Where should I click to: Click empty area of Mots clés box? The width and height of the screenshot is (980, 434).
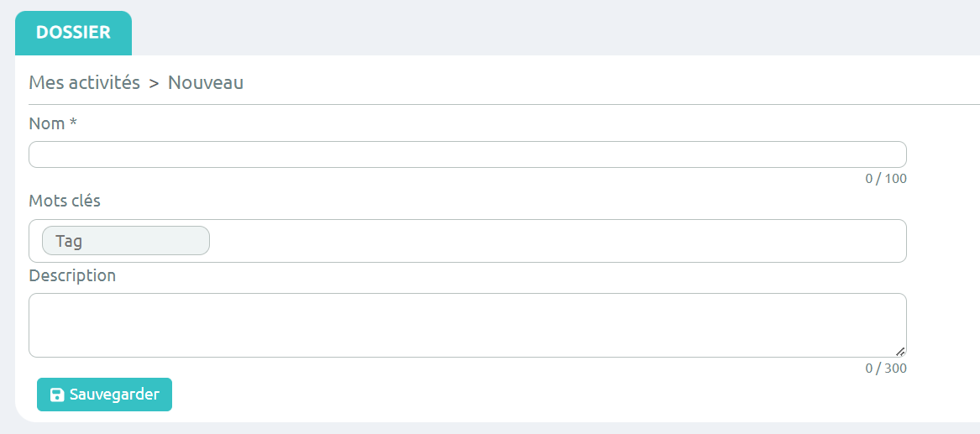tap(556, 241)
